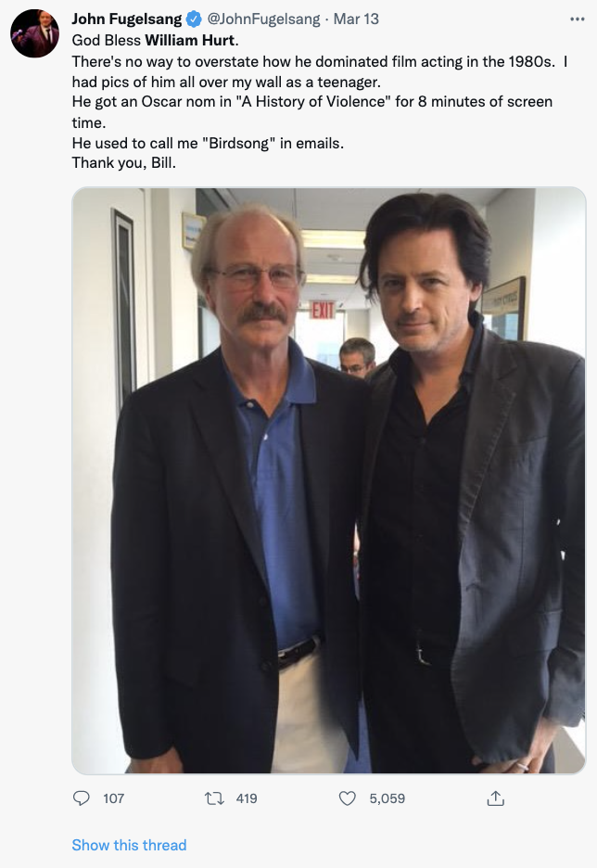Click the blue verified badge

pos(193,19)
